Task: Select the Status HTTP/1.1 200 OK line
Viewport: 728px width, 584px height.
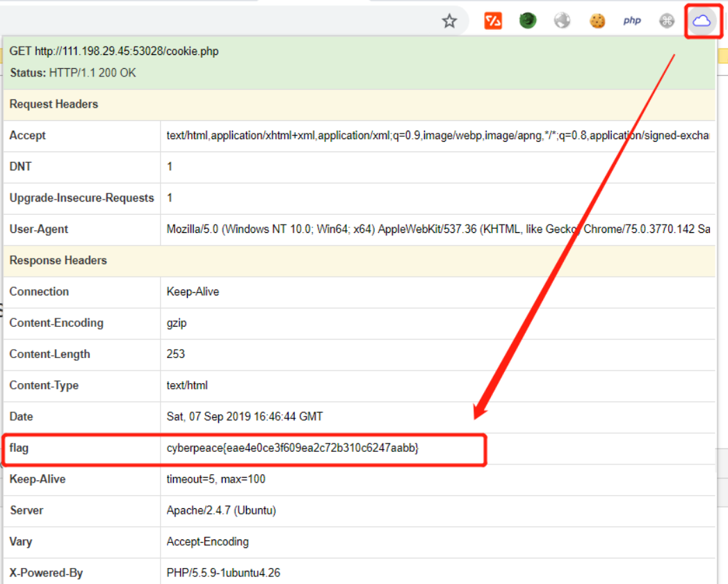Action: pos(73,73)
